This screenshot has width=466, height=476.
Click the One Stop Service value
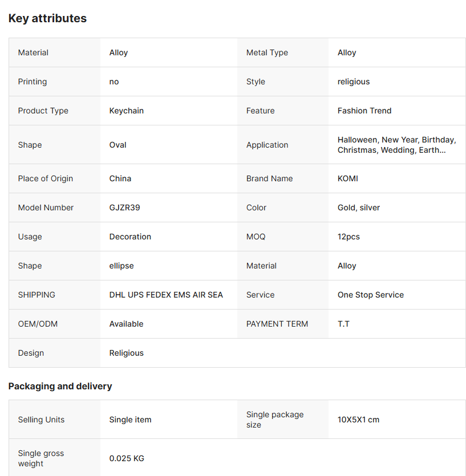pyautogui.click(x=370, y=295)
